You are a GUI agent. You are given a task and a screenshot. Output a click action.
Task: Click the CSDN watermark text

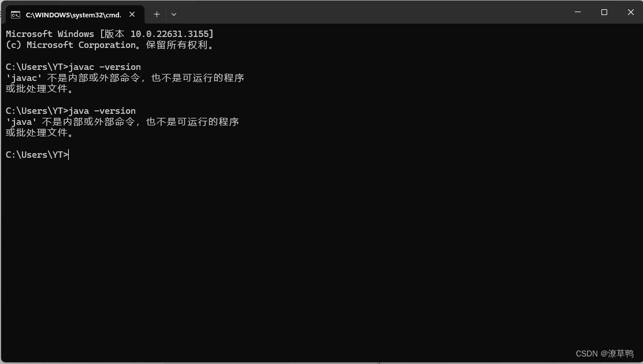604,354
